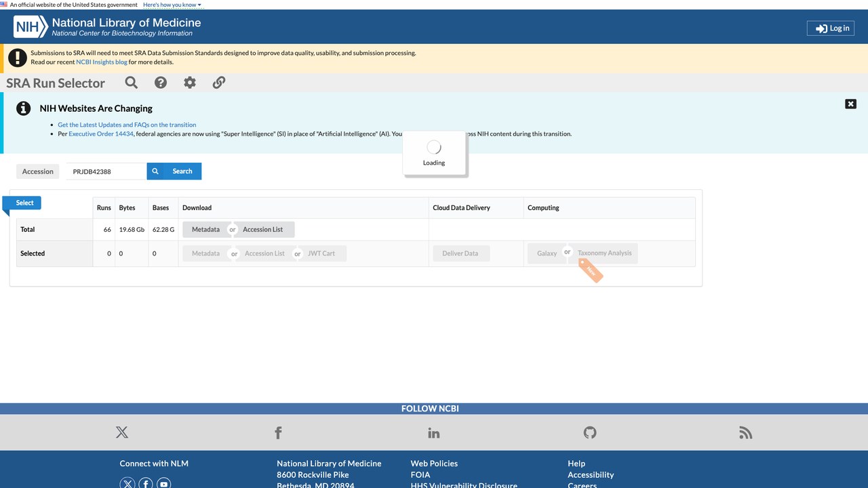Open the NCBI Facebook icon
Screen dimensions: 868x488
pyautogui.click(x=278, y=432)
